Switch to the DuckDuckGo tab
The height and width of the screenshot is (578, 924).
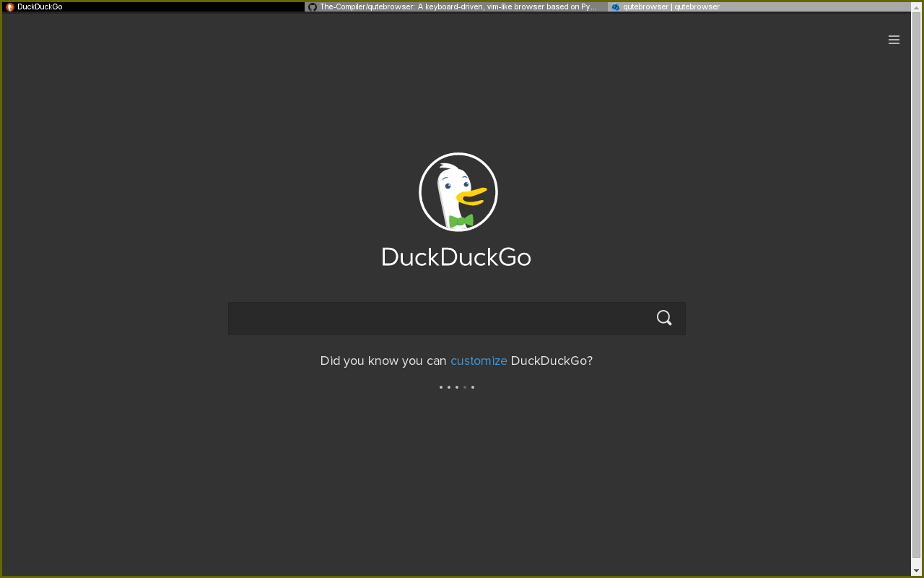click(x=153, y=7)
